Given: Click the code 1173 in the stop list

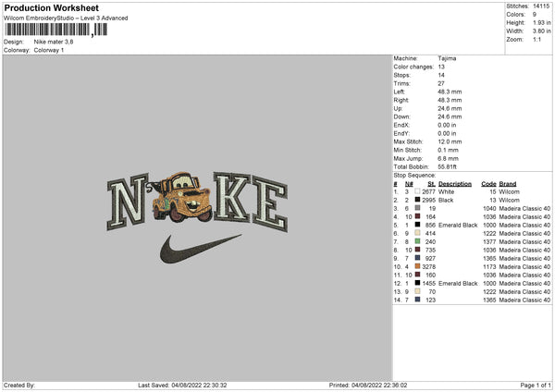Looking at the screenshot, I should (489, 267).
